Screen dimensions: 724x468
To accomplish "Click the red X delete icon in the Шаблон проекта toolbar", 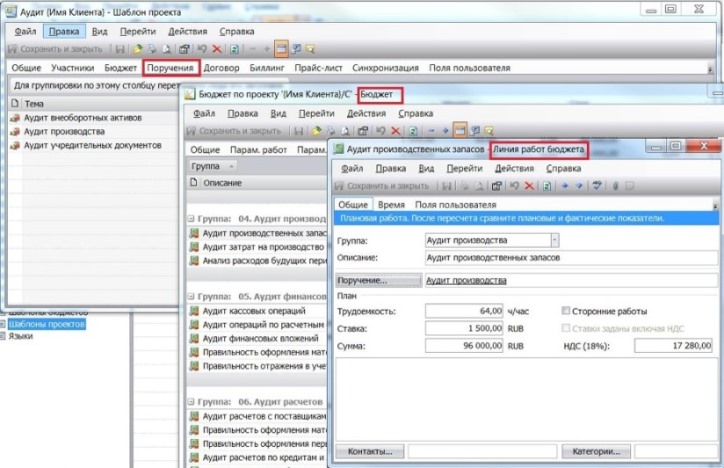I will (217, 49).
